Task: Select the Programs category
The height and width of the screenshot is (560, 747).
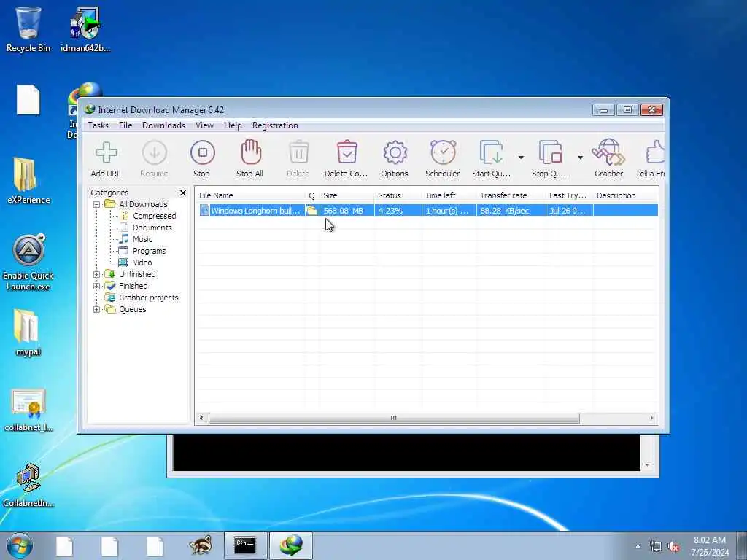Action: (x=149, y=251)
